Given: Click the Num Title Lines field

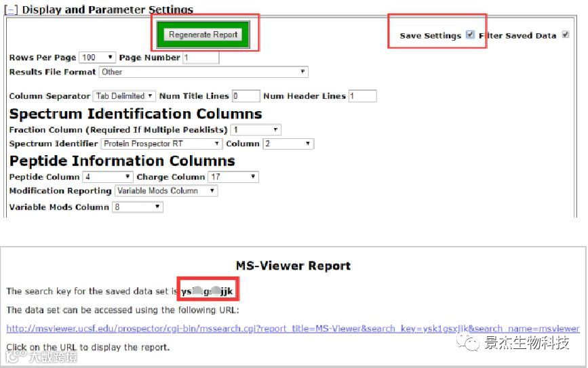Looking at the screenshot, I should coord(246,96).
